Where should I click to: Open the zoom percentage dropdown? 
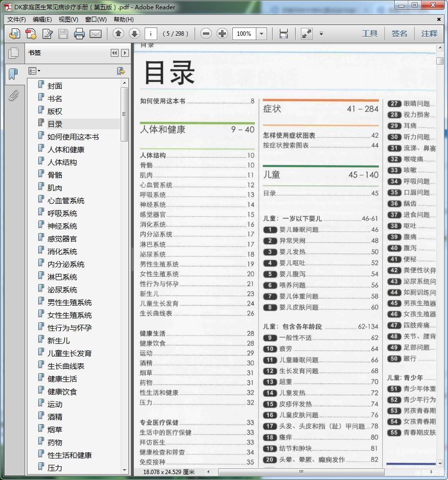261,34
